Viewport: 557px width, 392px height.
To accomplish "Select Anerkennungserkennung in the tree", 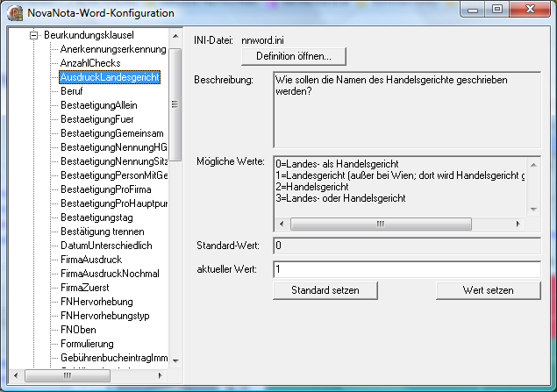I will click(x=113, y=49).
